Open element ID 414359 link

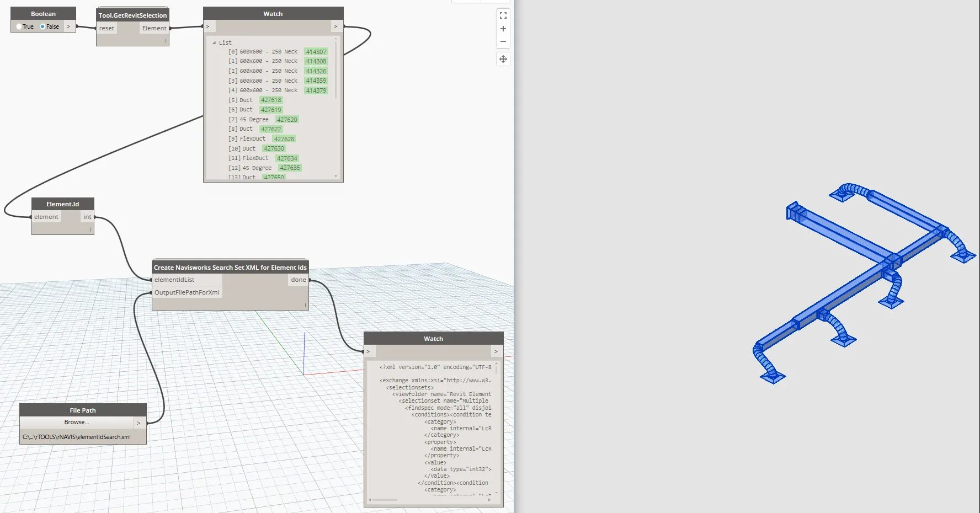316,81
